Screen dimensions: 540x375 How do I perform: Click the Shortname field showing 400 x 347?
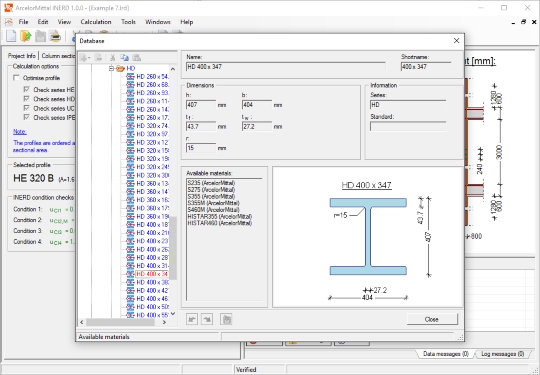[x=426, y=67]
